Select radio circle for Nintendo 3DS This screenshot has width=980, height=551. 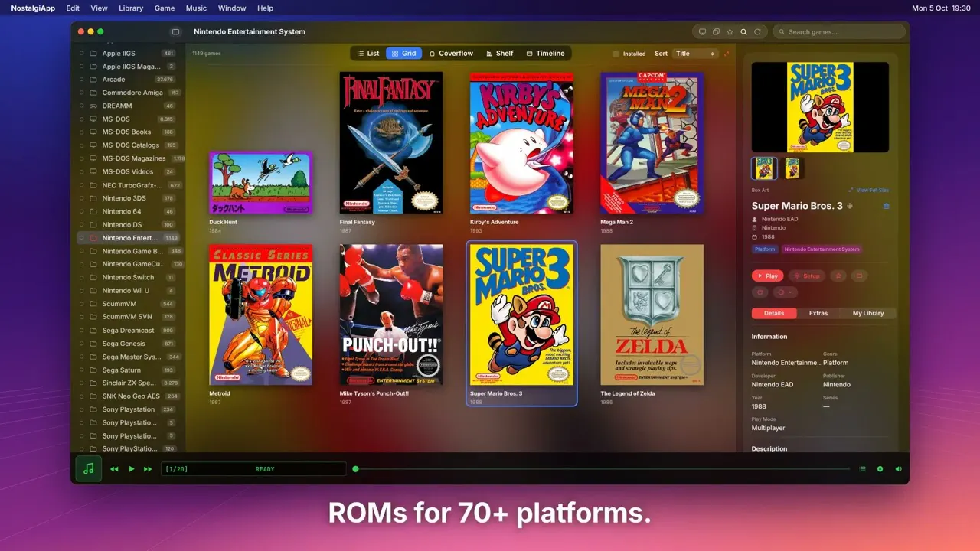point(81,198)
